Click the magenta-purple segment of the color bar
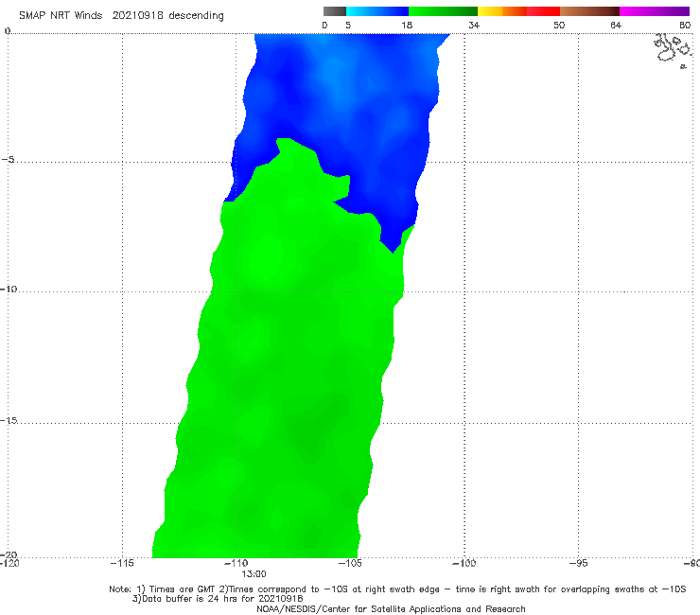Screen dimensions: 700x615 coord(655,11)
